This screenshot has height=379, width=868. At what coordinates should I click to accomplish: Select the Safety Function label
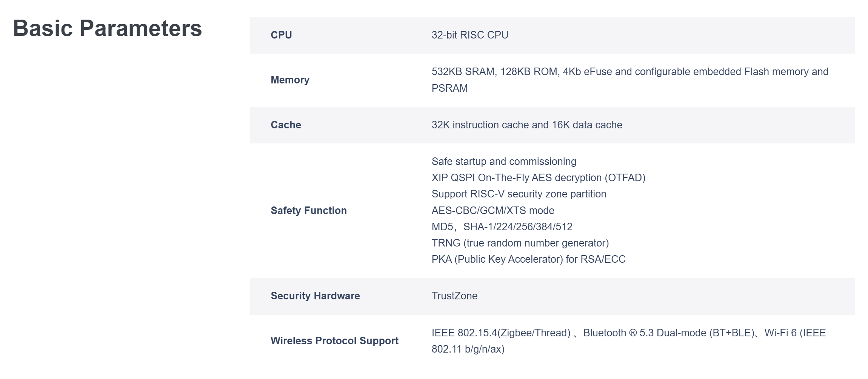point(309,210)
